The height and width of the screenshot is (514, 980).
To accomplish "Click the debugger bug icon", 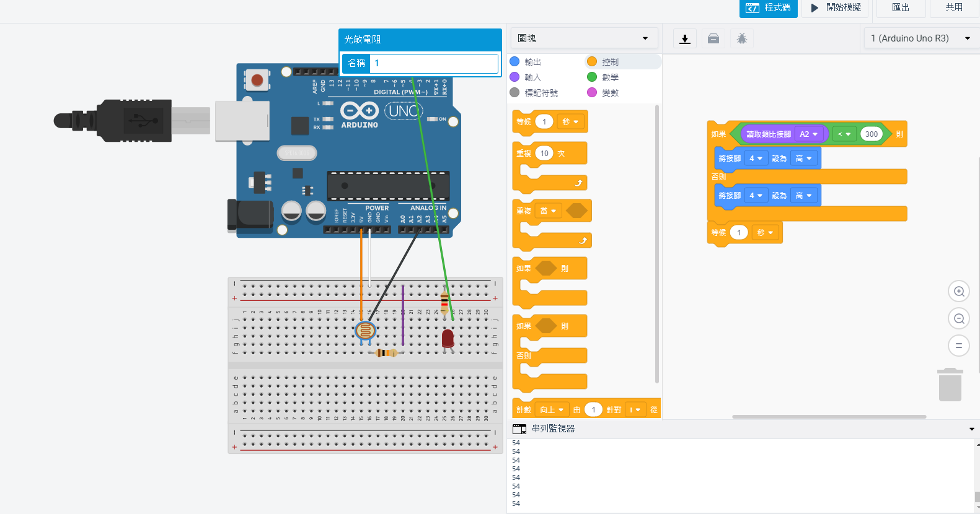I will [x=742, y=39].
